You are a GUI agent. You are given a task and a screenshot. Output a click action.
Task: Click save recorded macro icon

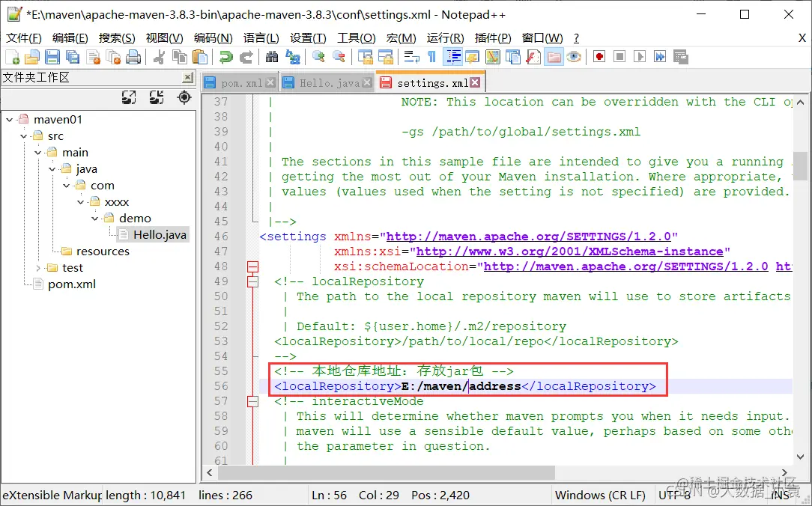pos(680,57)
